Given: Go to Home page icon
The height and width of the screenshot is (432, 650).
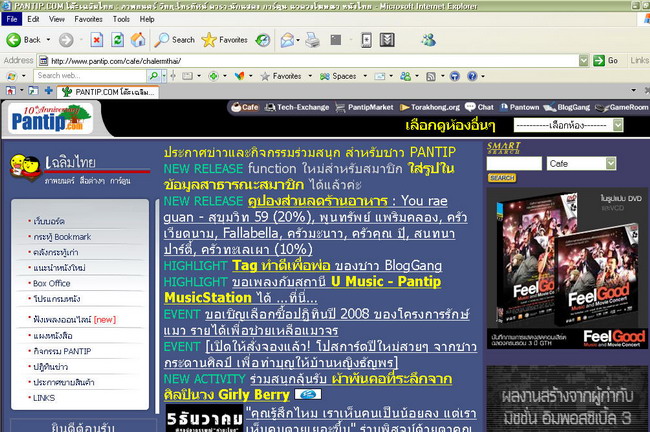Looking at the screenshot, I should (x=138, y=40).
